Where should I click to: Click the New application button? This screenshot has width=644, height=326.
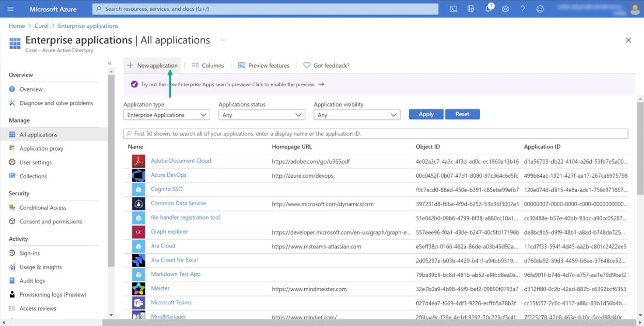click(152, 66)
